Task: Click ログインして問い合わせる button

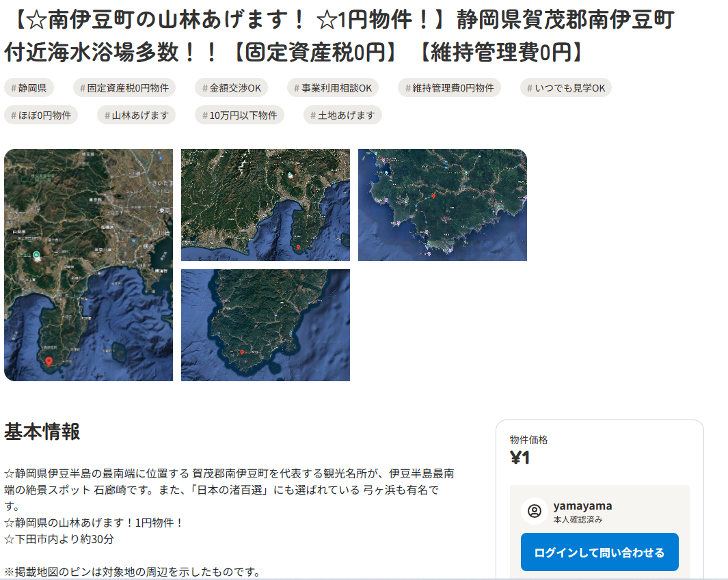Action: (599, 552)
